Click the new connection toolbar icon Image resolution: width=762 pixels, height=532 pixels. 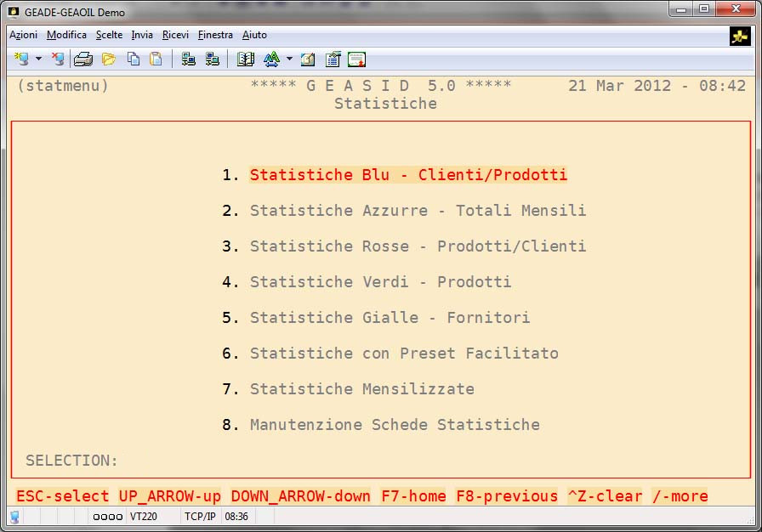21,59
